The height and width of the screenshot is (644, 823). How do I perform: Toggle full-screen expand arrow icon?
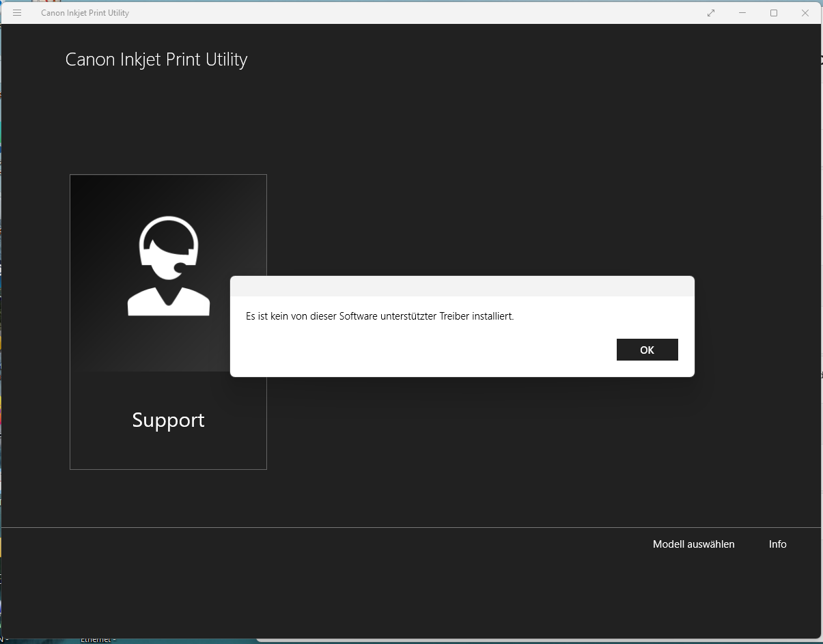point(711,13)
